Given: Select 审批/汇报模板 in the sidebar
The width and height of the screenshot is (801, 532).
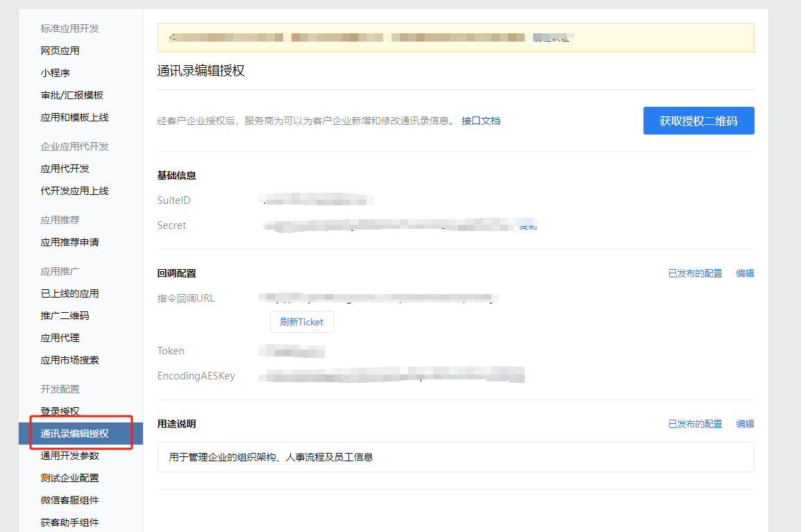Looking at the screenshot, I should coord(72,95).
